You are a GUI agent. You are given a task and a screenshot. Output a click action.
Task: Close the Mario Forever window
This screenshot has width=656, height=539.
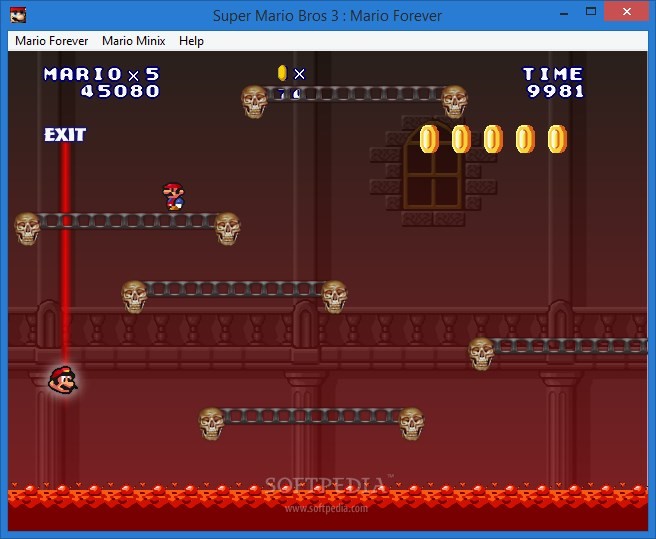click(626, 12)
